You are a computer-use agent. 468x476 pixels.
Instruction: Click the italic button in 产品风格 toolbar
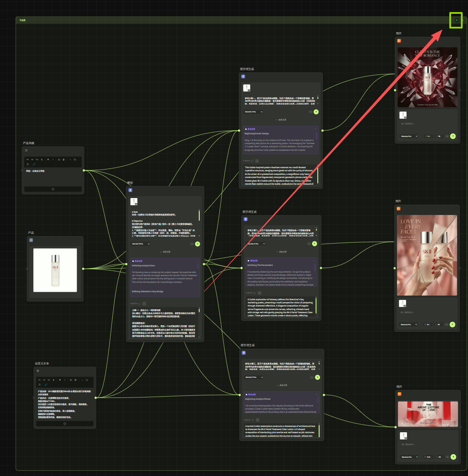(53, 159)
